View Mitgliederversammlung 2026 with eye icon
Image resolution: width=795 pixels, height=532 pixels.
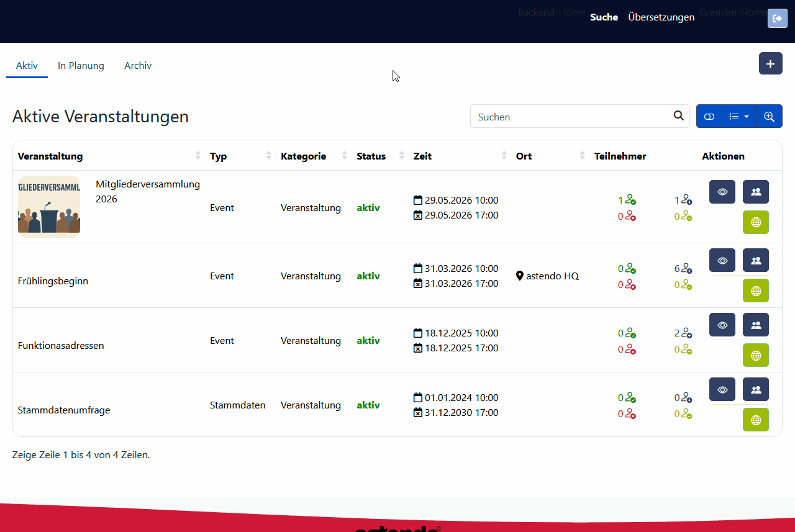[722, 192]
